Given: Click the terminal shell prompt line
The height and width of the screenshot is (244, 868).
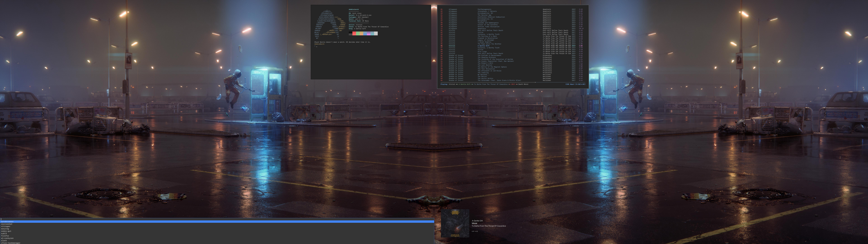Looking at the screenshot, I should click(317, 46).
